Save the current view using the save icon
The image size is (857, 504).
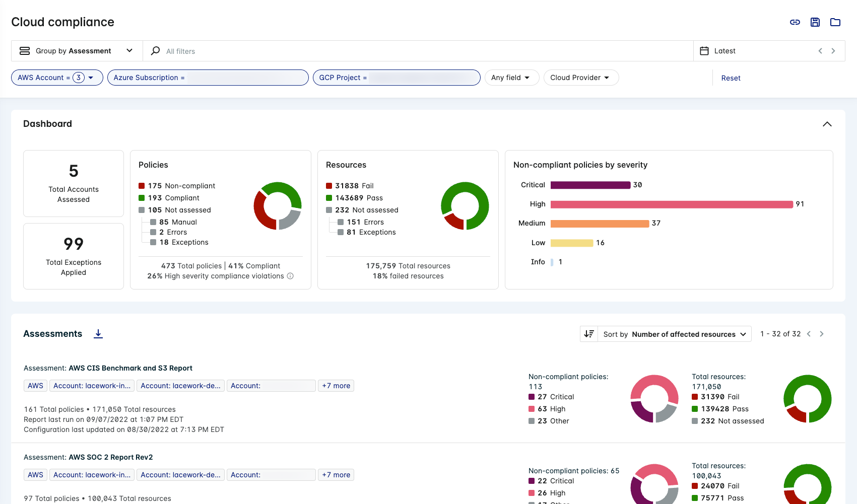click(x=815, y=22)
